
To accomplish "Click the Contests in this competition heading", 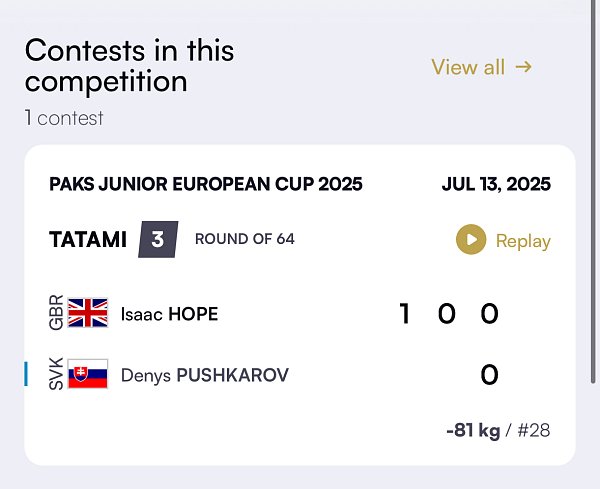I will pyautogui.click(x=129, y=66).
